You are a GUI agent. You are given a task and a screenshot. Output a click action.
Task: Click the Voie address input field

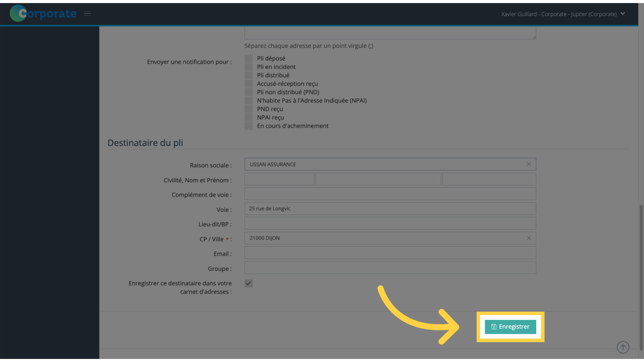[x=390, y=208]
